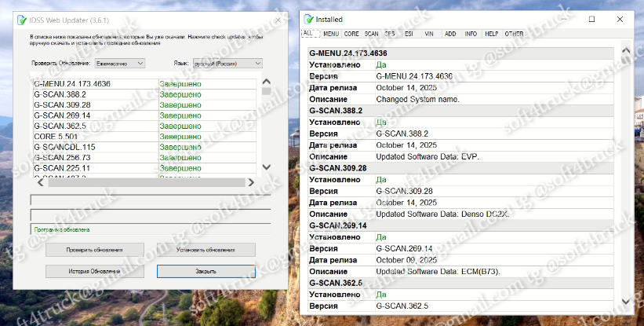644x326 pixels.
Task: Open the language dropdown showing русский (Россия)
Action: pyautogui.click(x=227, y=64)
